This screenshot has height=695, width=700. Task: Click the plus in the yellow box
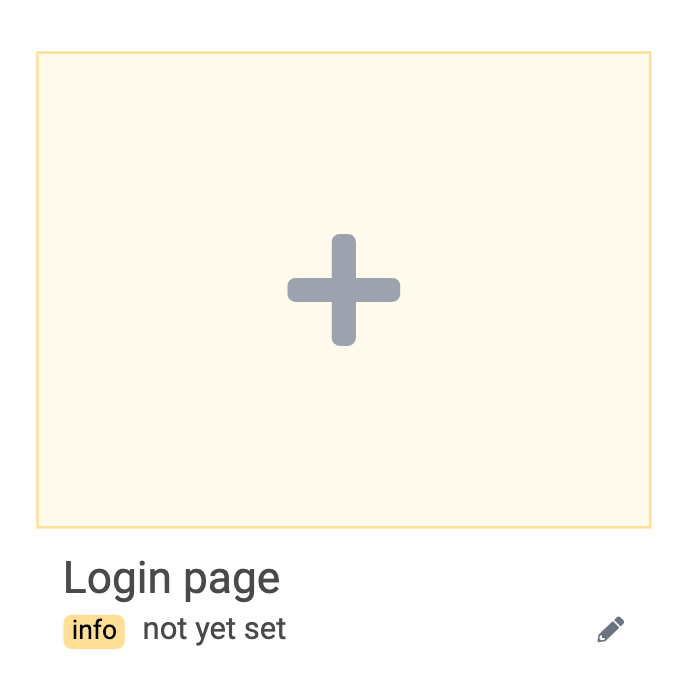click(344, 290)
